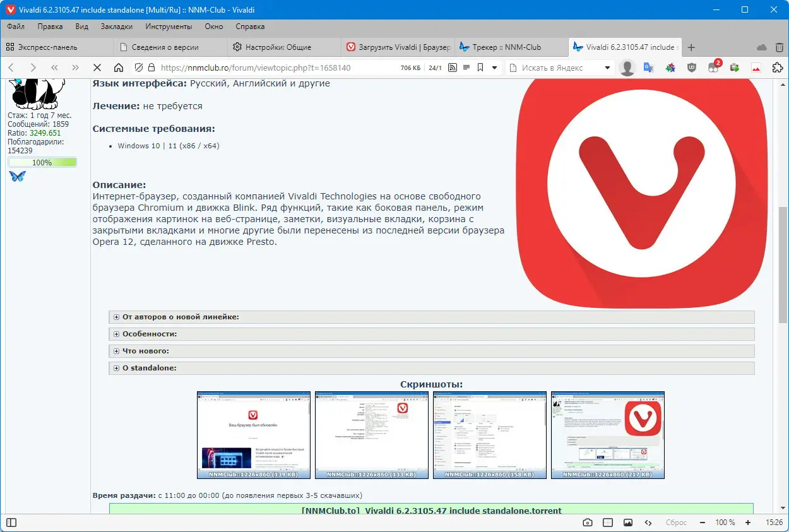Screen dimensions: 789x532
Task: Expand the Особенности spoiler
Action: (432, 334)
